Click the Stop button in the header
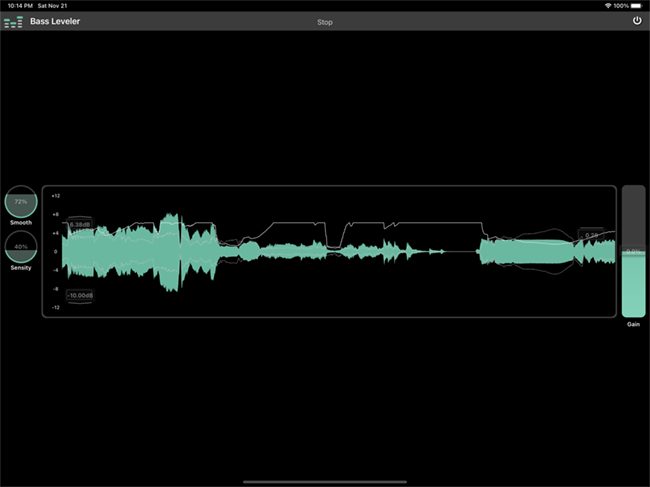 coord(325,21)
